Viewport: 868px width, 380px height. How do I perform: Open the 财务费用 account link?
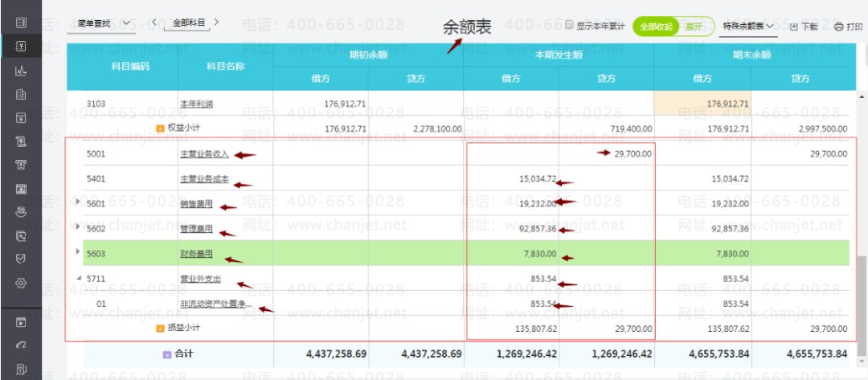coord(197,254)
